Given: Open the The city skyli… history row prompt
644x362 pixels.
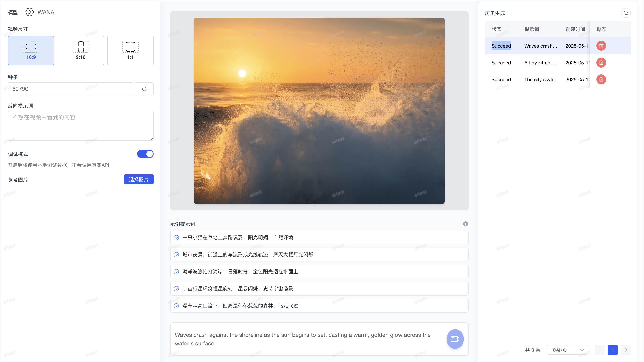Looking at the screenshot, I should (541, 79).
